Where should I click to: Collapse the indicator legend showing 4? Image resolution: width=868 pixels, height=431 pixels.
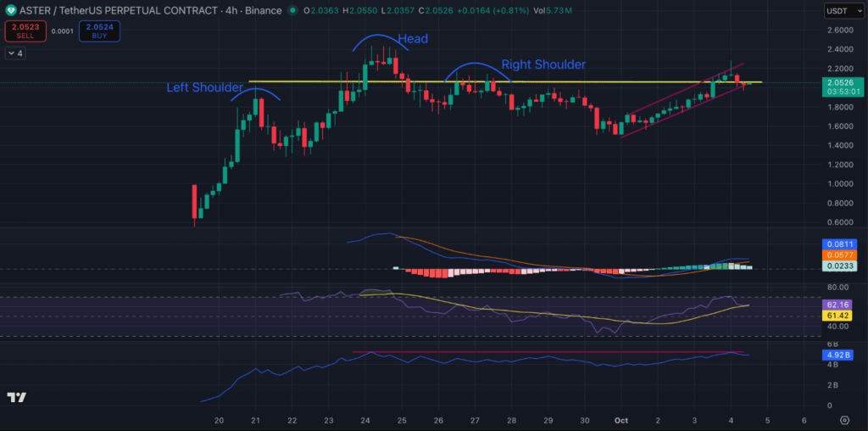tap(16, 53)
